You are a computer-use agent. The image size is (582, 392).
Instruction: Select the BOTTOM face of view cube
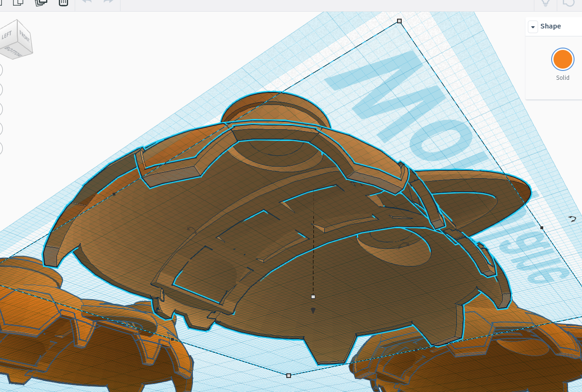click(13, 51)
